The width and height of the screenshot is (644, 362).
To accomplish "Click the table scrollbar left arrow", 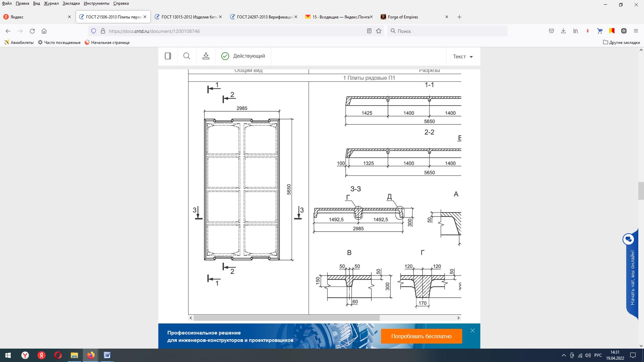I will [x=191, y=318].
